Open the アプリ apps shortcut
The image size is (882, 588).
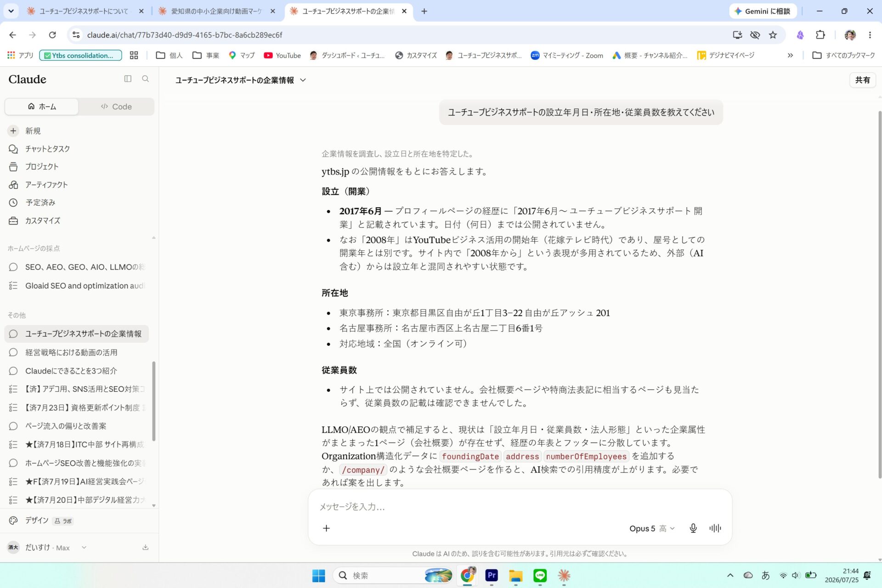[20, 56]
